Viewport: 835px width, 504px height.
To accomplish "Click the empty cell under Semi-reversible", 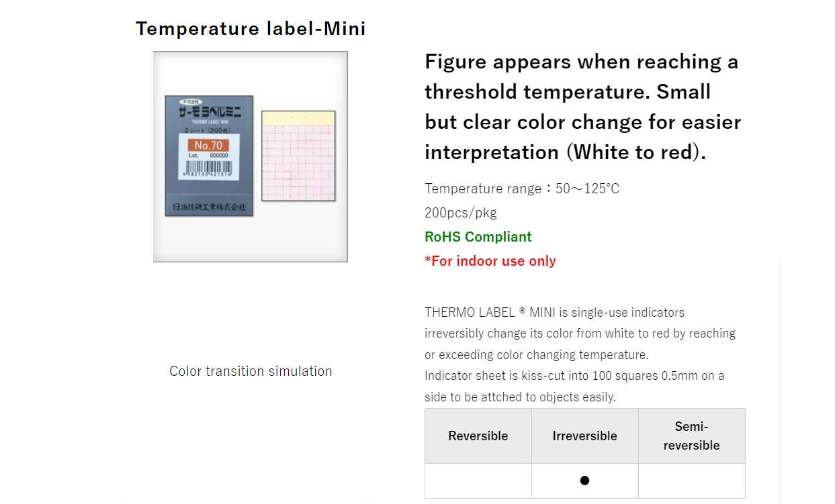I will [x=691, y=481].
